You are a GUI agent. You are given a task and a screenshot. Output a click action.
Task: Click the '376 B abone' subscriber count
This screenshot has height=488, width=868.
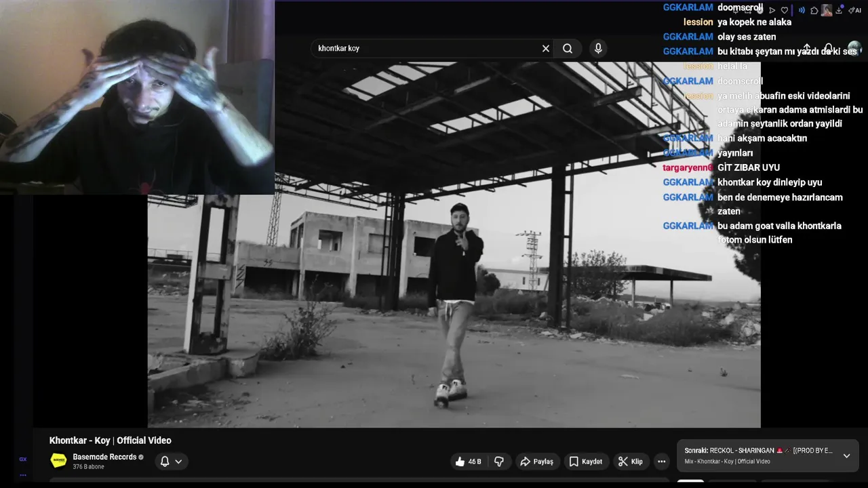coord(88,467)
